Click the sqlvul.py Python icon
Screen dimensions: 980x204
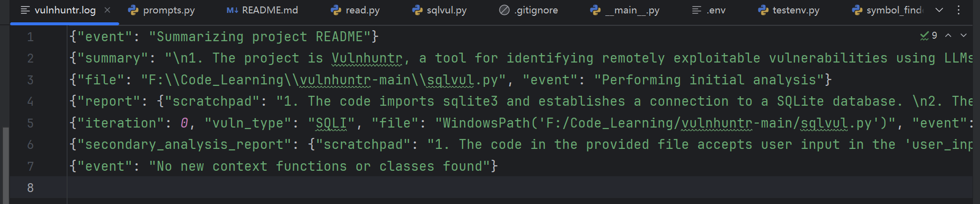(417, 10)
